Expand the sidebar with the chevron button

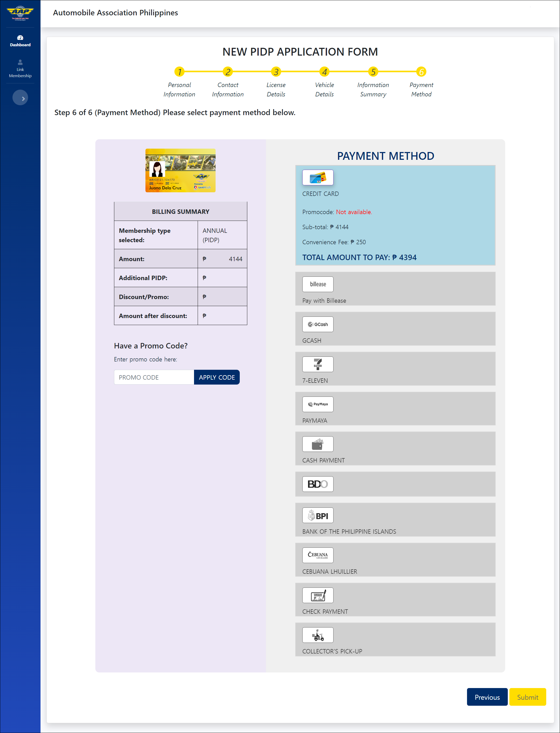click(20, 98)
